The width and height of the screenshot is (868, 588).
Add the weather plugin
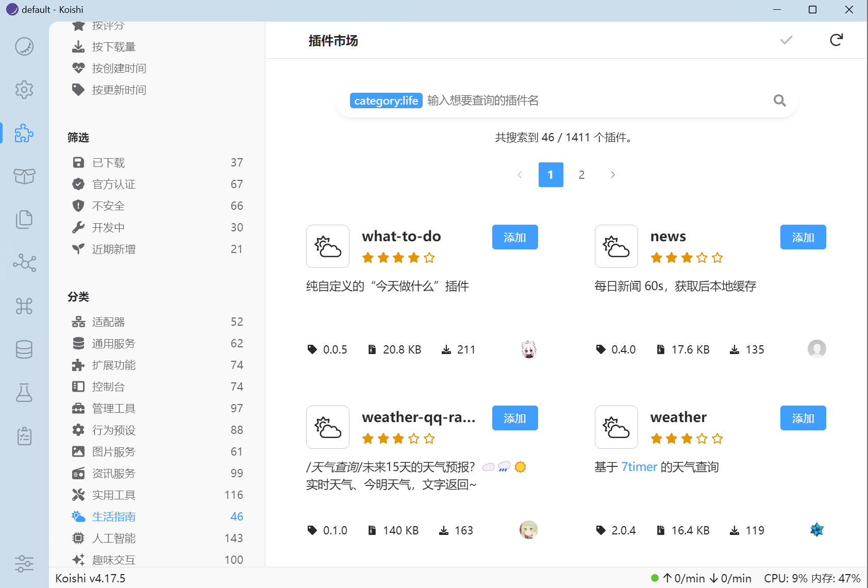point(803,418)
